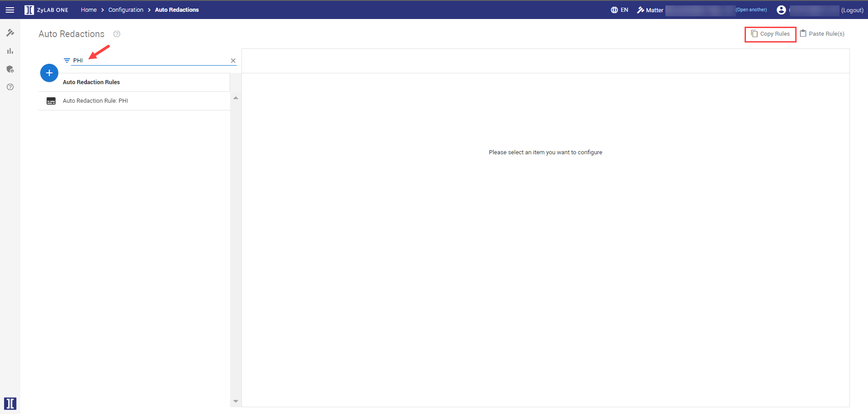The height and width of the screenshot is (414, 868).
Task: Navigate to Configuration breadcrumb
Action: (126, 10)
